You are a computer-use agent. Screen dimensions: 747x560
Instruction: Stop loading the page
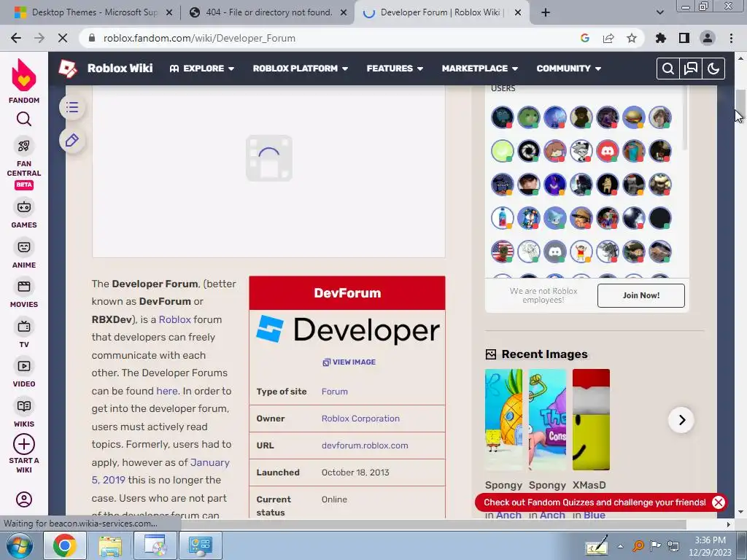tap(63, 38)
